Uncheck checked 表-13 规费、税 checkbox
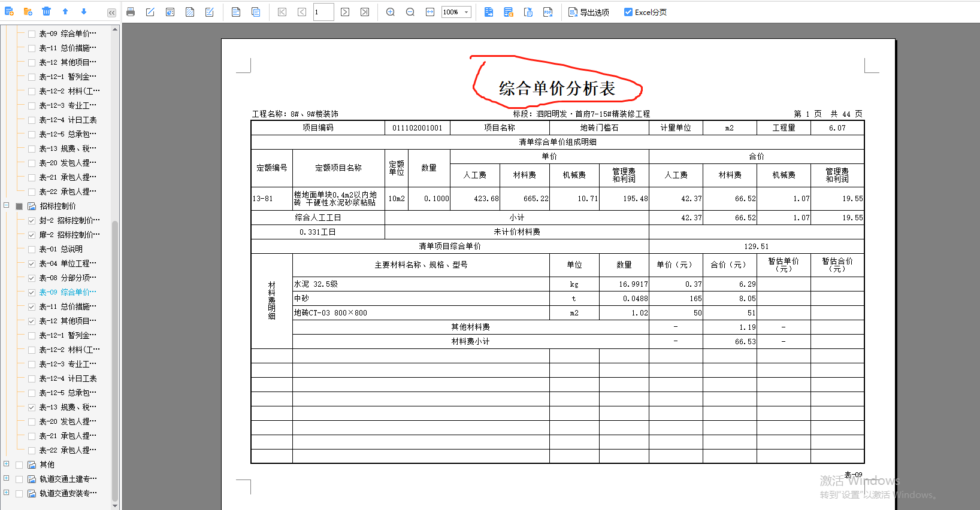 32,407
